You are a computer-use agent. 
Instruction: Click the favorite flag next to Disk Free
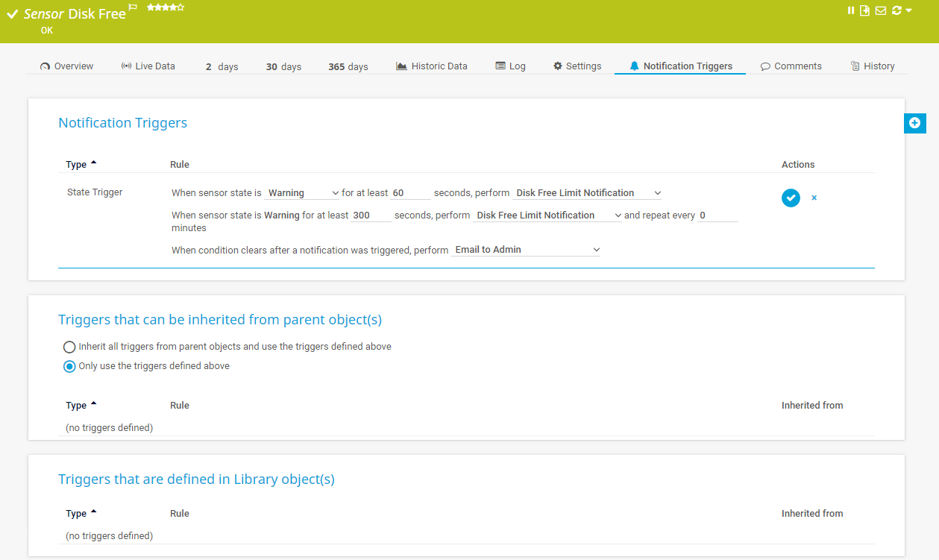[x=133, y=7]
